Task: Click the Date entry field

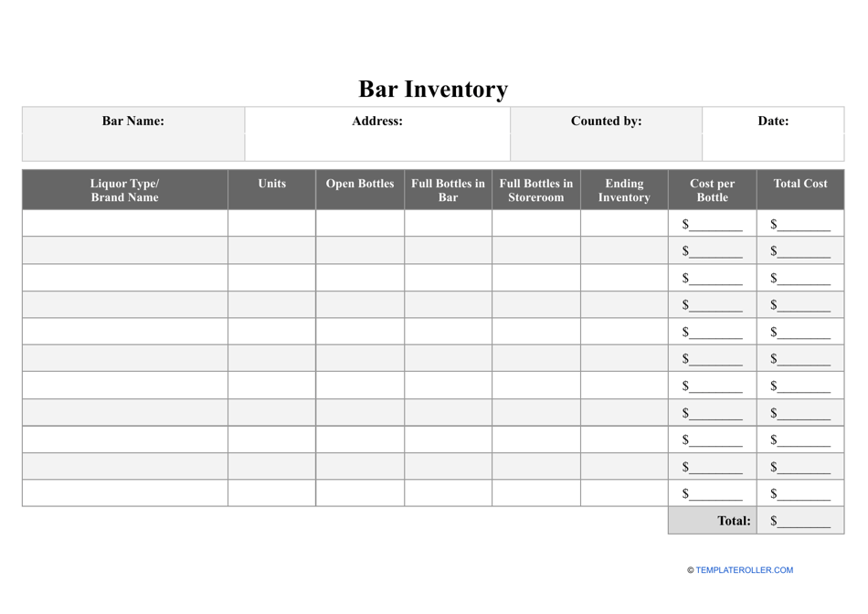Action: point(773,147)
